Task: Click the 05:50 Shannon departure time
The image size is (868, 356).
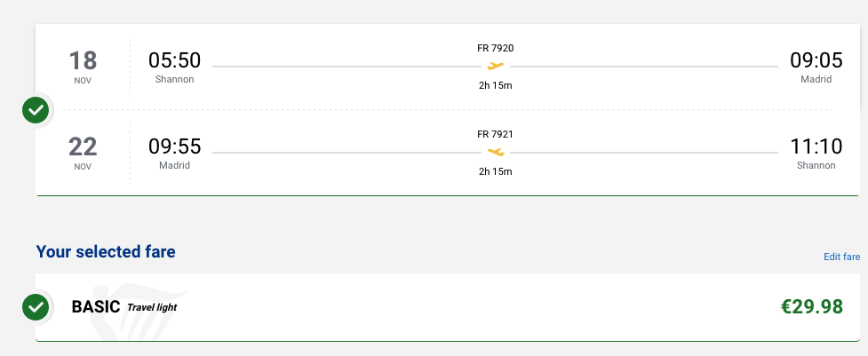Action: (x=175, y=60)
